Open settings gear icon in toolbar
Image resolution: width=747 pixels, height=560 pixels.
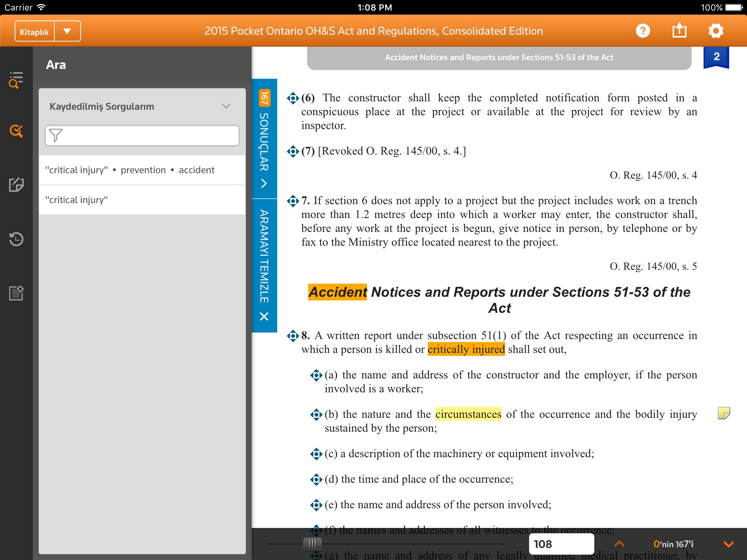717,31
